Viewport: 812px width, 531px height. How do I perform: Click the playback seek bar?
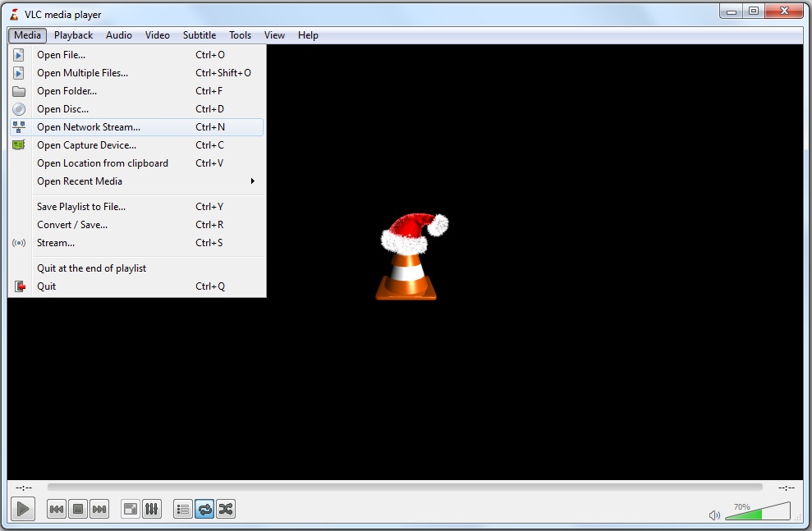click(x=405, y=487)
